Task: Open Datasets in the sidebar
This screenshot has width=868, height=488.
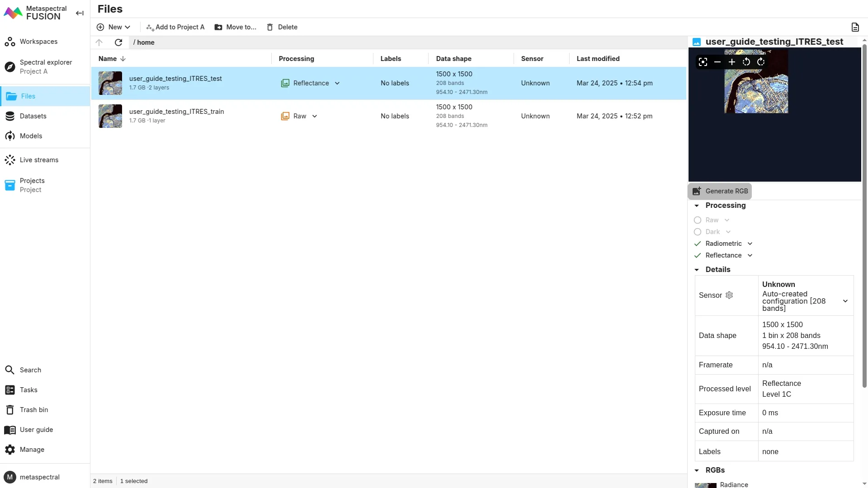Action: point(33,116)
